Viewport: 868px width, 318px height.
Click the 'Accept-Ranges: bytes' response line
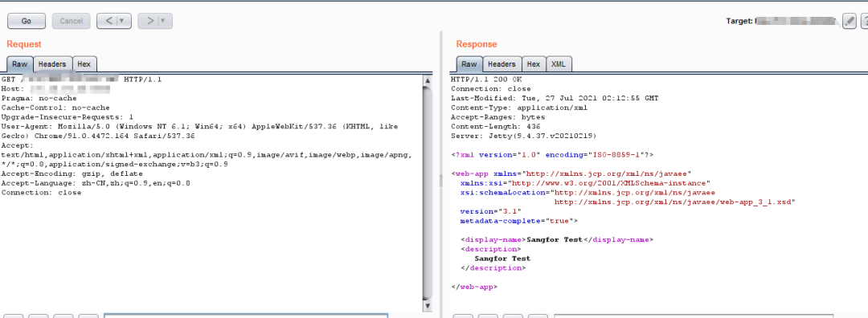497,117
